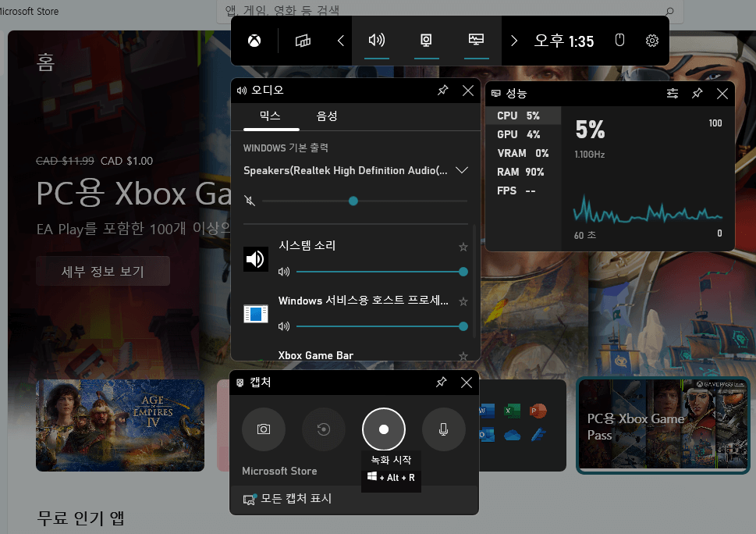Select the VRAM 0% metric

pyautogui.click(x=524, y=153)
